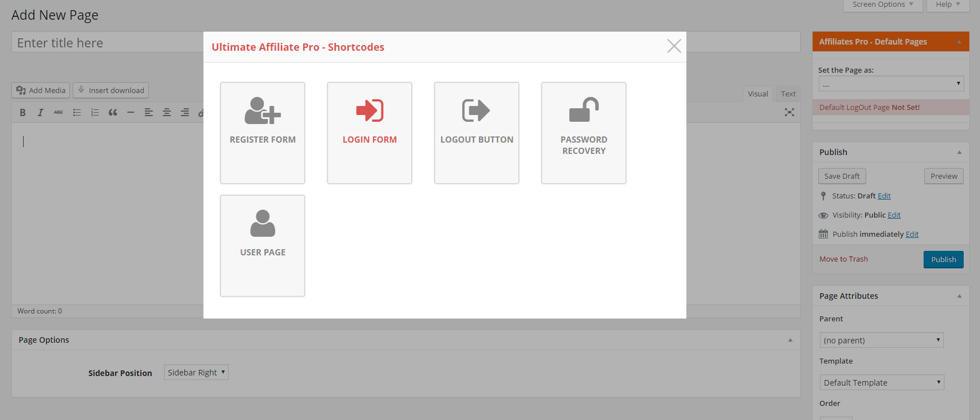Viewport: 980px width, 420px height.
Task: Select the Register Form shortcode
Action: coord(263,133)
